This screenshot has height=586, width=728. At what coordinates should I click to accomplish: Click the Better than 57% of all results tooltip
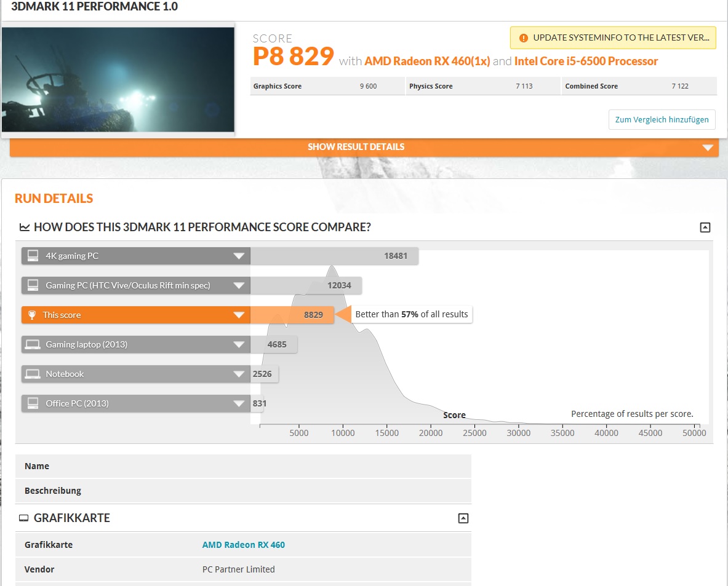point(411,315)
